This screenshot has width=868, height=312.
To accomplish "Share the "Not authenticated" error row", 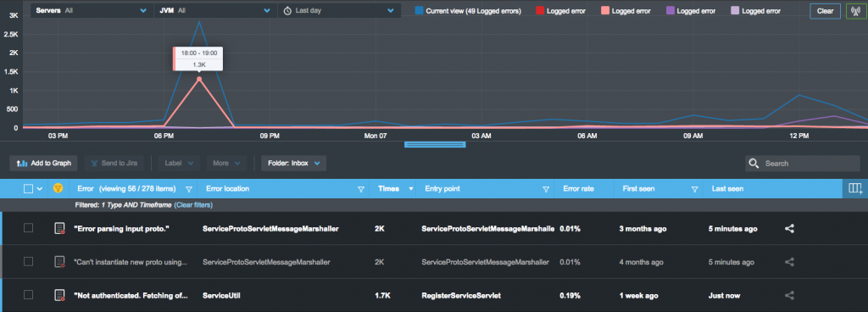I will point(790,295).
